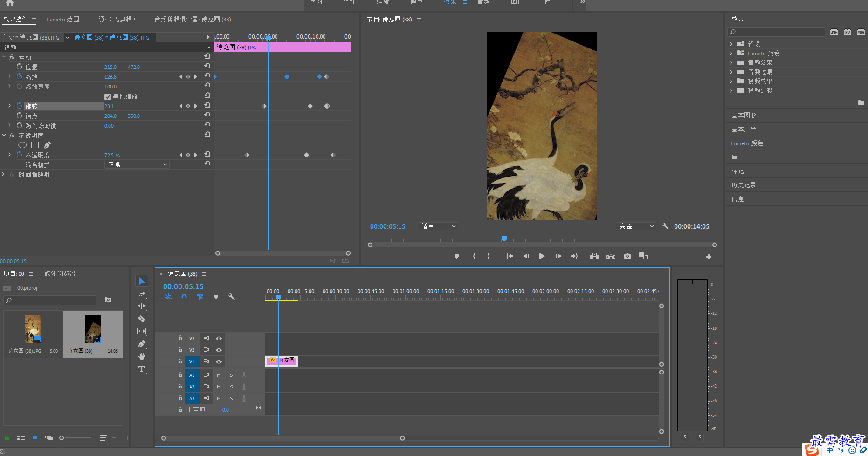
Task: Switch to the Media Browser tab
Action: pos(60,273)
